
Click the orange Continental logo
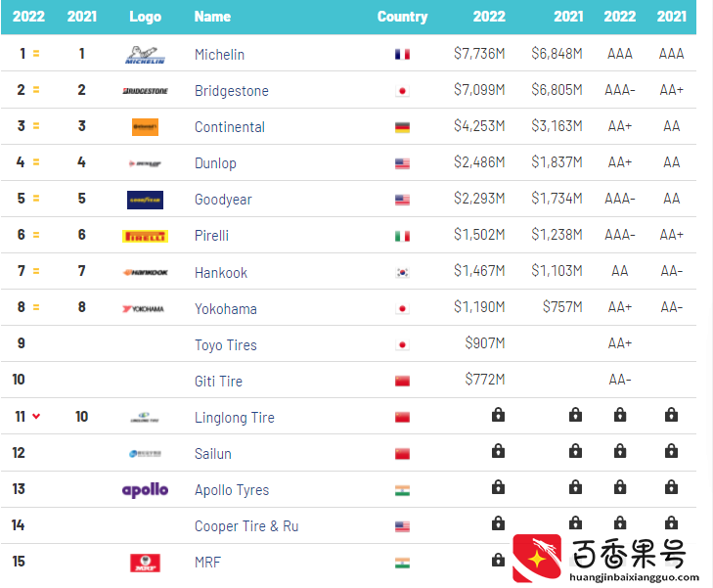tap(145, 127)
